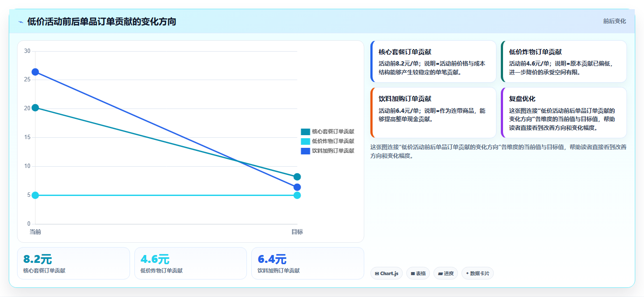Click the 15 y-axis tick label
The height and width of the screenshot is (297, 644).
click(x=27, y=137)
